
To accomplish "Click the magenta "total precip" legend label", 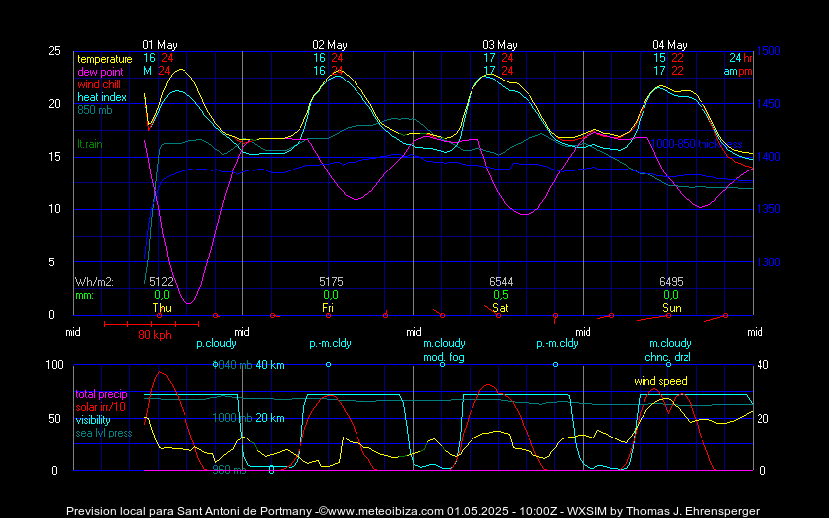I will click(101, 394).
